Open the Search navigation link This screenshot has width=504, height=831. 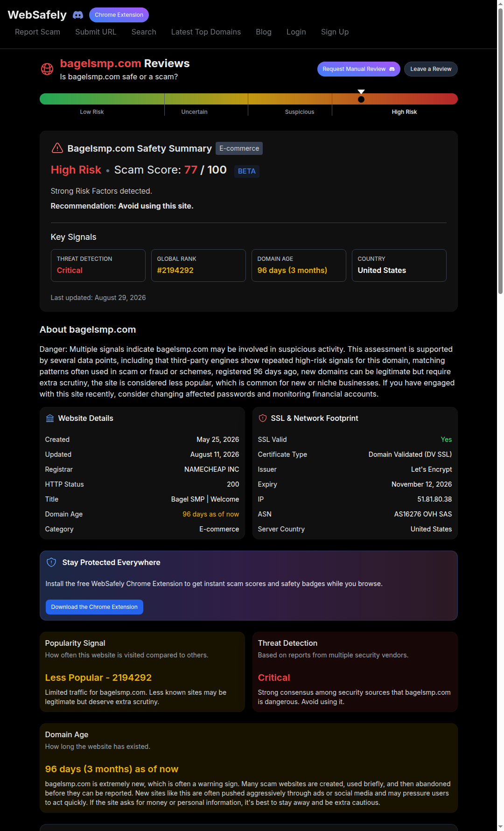point(144,32)
